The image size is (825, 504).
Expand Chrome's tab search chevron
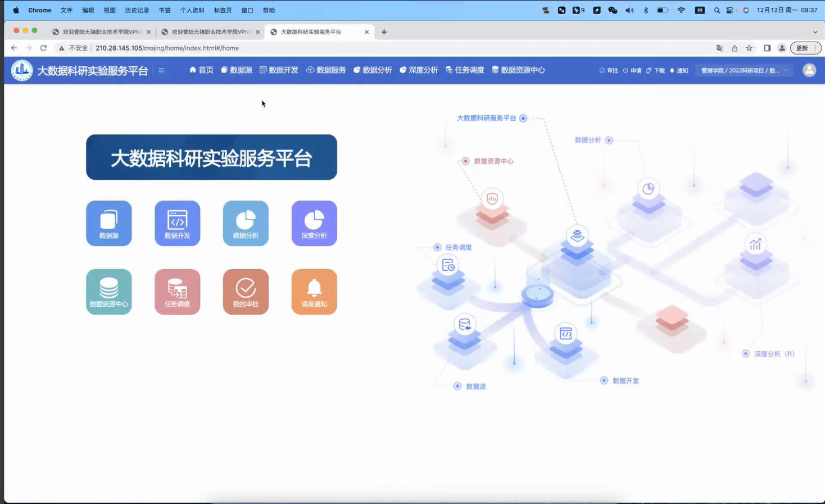pos(815,32)
